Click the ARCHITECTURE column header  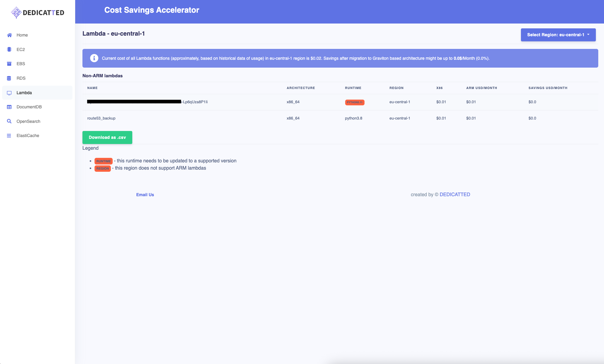pos(301,88)
